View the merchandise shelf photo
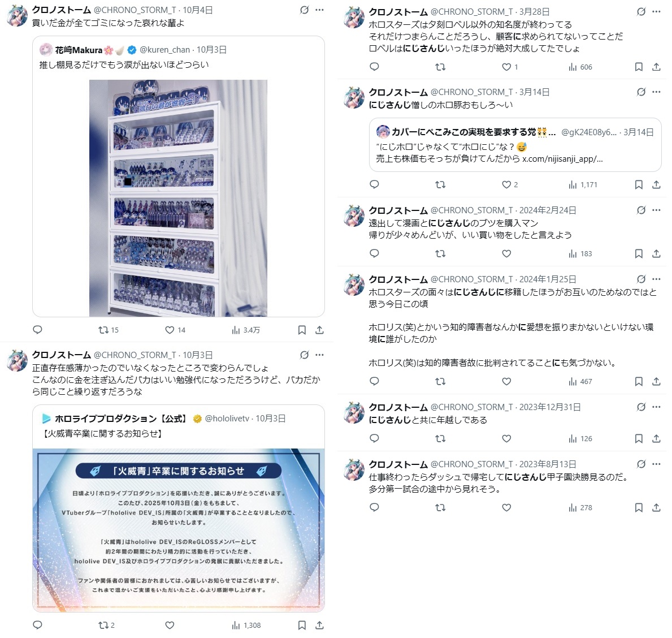This screenshot has width=672, height=638. [178, 198]
